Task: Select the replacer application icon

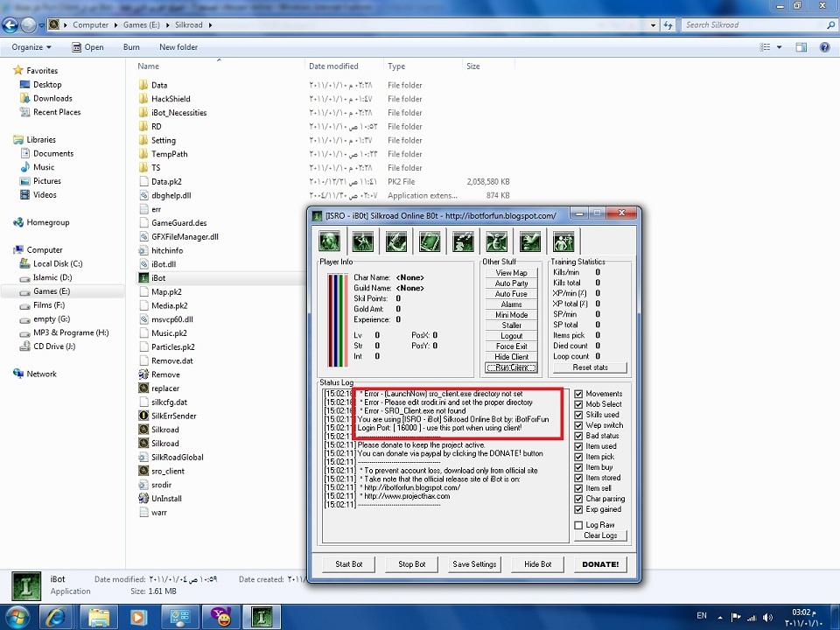Action: (143, 388)
